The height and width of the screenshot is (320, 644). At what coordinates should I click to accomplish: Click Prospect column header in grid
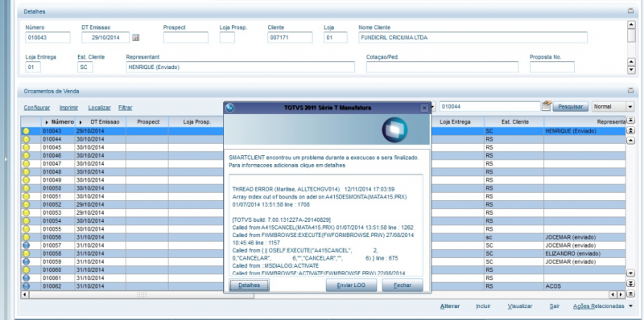[148, 122]
